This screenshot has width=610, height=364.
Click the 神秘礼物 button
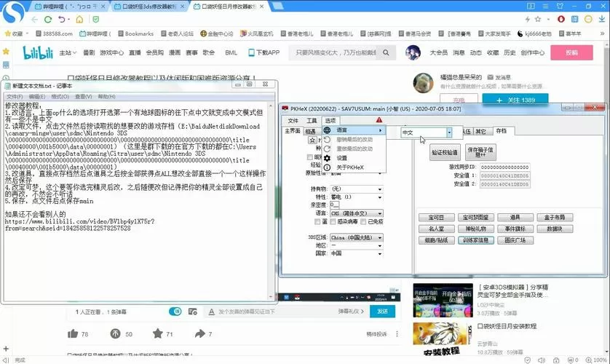[475, 229]
